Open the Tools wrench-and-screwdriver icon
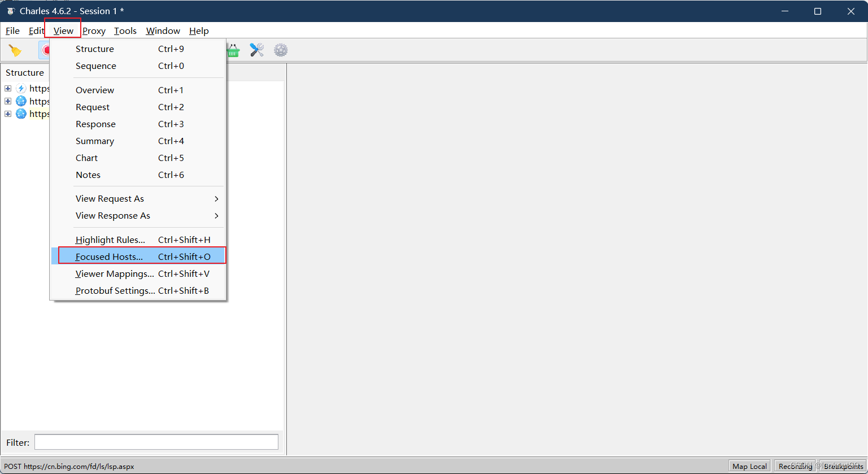This screenshot has width=868, height=474. coord(257,50)
